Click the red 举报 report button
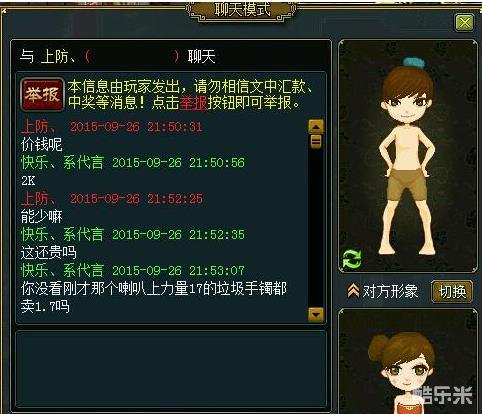The image size is (482, 414). pyautogui.click(x=42, y=94)
